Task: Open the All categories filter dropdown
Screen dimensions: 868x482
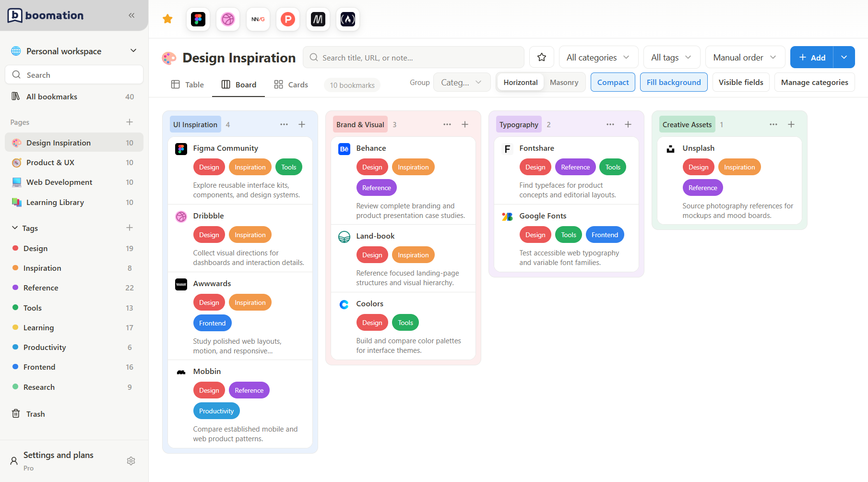Action: click(x=598, y=57)
